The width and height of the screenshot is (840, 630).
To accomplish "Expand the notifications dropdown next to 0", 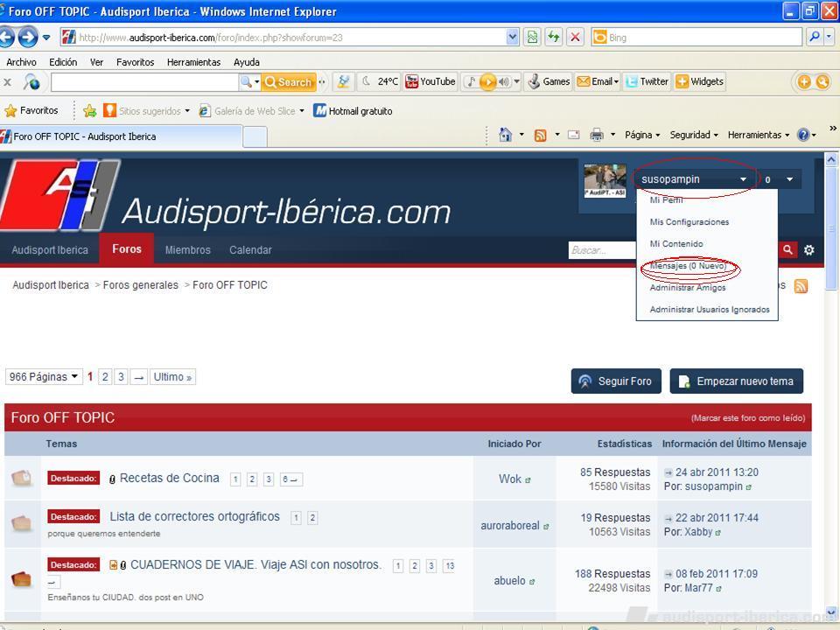I will [x=789, y=179].
